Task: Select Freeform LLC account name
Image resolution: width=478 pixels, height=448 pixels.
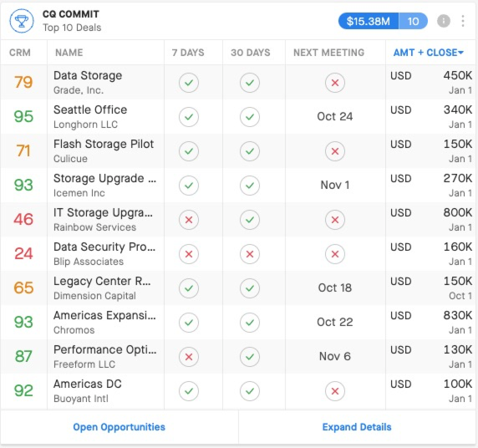Action: [84, 364]
